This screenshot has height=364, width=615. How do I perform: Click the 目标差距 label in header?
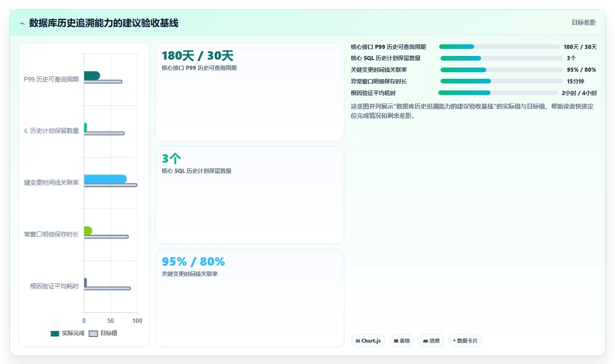click(x=584, y=22)
